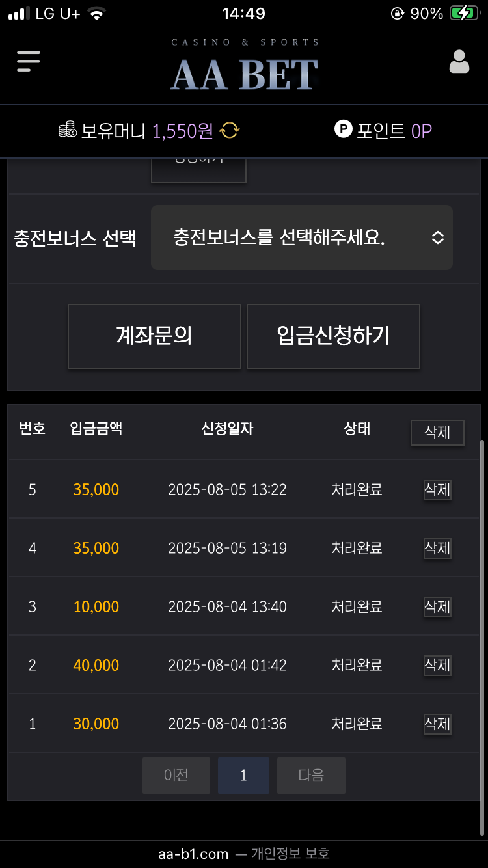Tap the P point icon
Viewport: 488px width, 868px height.
pyautogui.click(x=343, y=129)
